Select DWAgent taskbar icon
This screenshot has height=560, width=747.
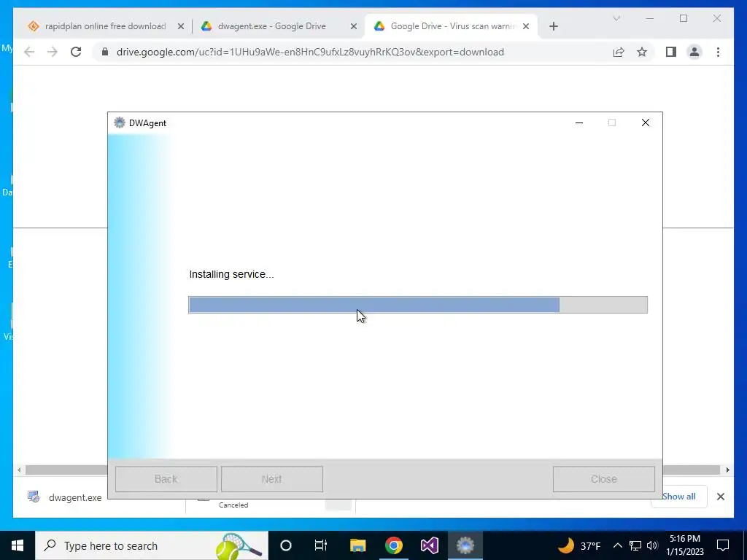point(465,545)
